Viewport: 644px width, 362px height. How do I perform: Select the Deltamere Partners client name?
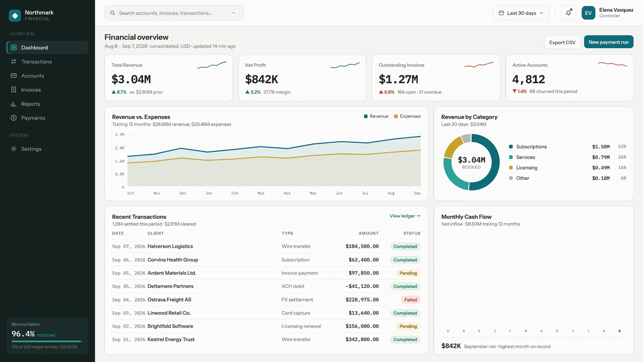[x=170, y=286]
